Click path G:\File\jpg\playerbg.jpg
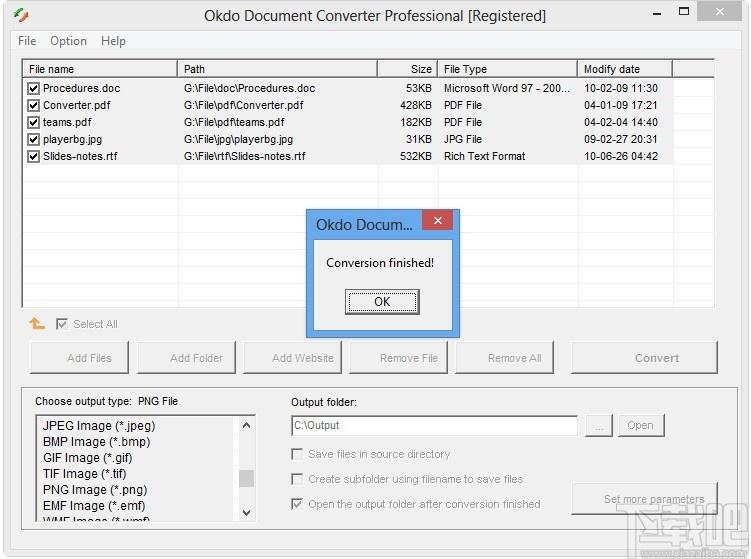Viewport: 751px width, 559px height. [x=239, y=139]
